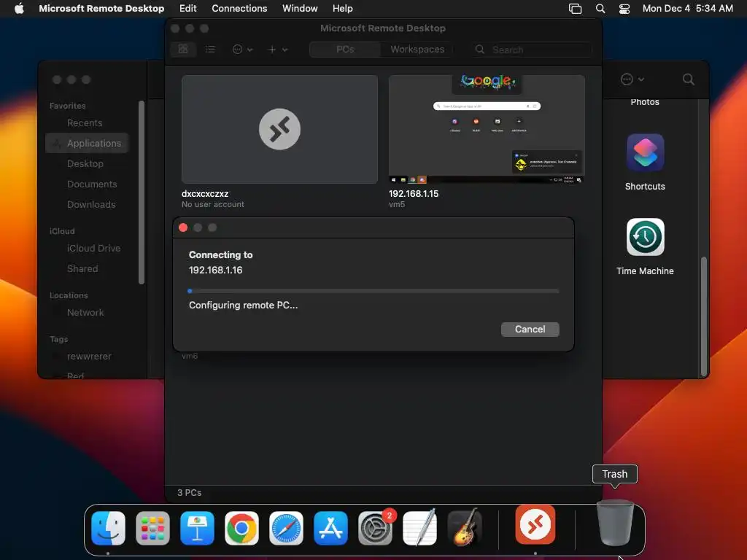This screenshot has width=747, height=560.
Task: Open the Help menu
Action: click(x=343, y=9)
